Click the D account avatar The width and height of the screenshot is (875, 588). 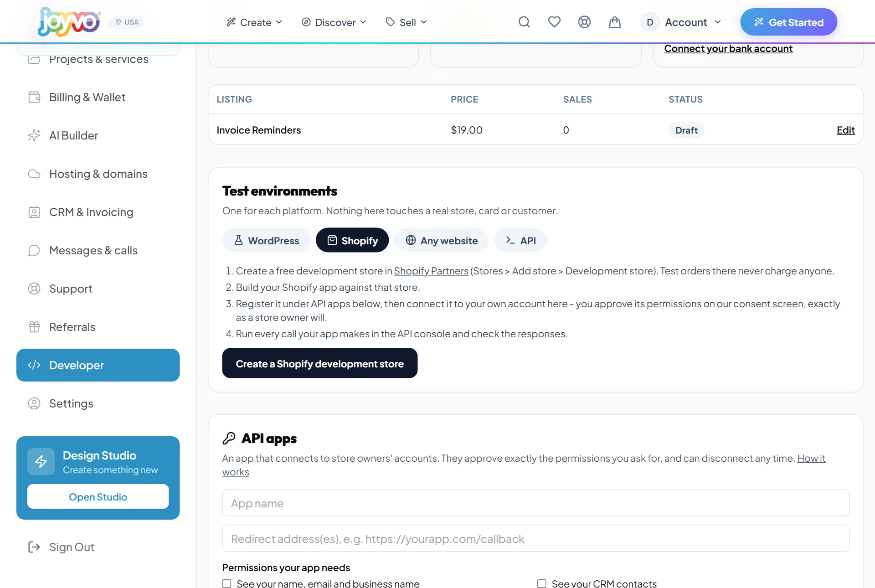click(650, 22)
